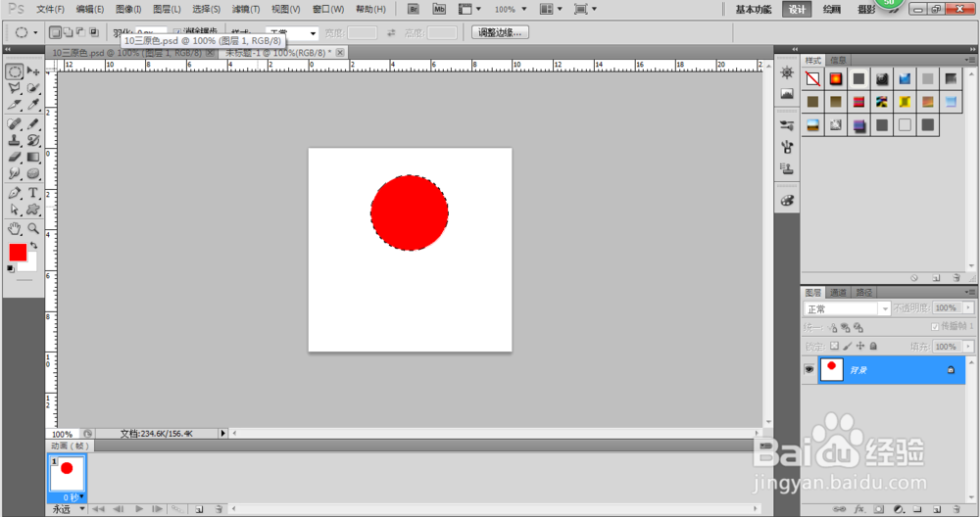The height and width of the screenshot is (517, 980).
Task: Select the Quick Selection tool
Action: tap(33, 88)
